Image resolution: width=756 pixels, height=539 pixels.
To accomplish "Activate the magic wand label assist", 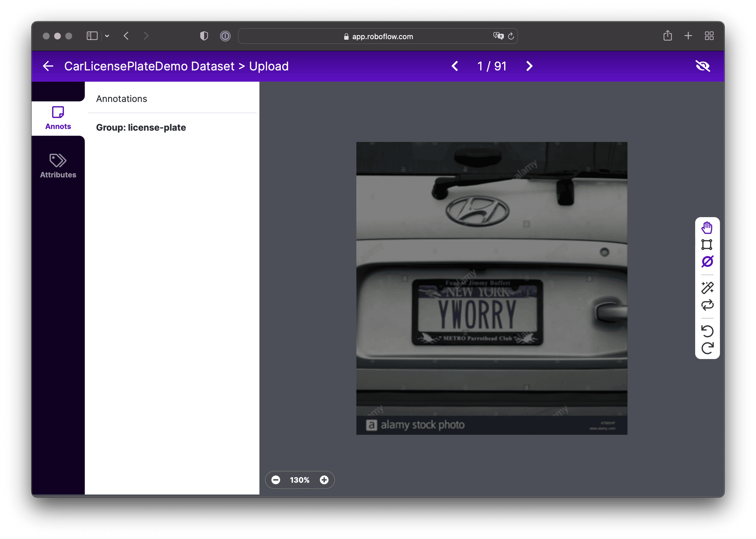I will [x=707, y=288].
